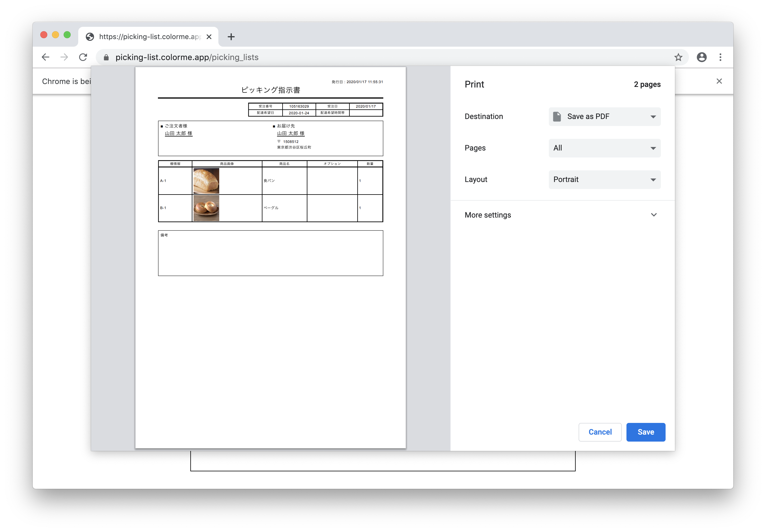Close the picking-list tab

click(x=209, y=37)
